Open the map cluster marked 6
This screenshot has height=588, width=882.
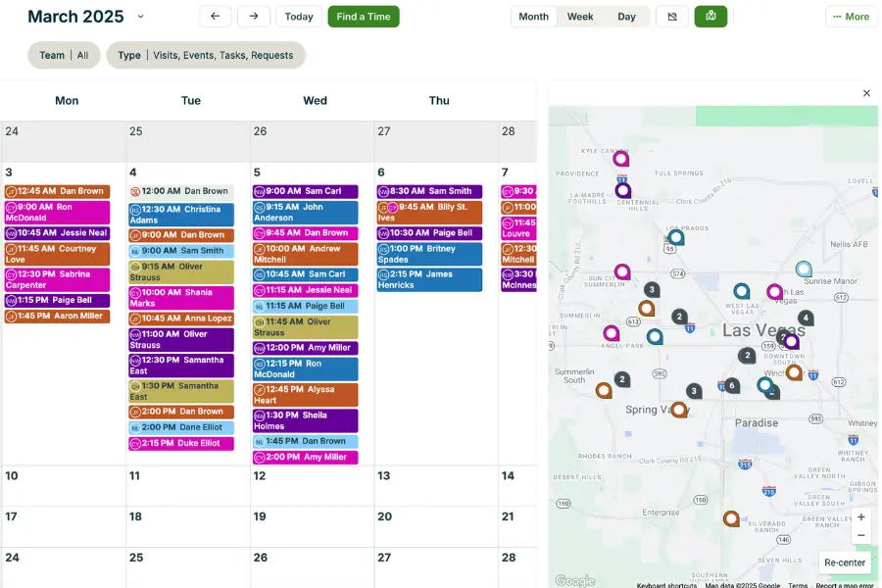pyautogui.click(x=732, y=385)
